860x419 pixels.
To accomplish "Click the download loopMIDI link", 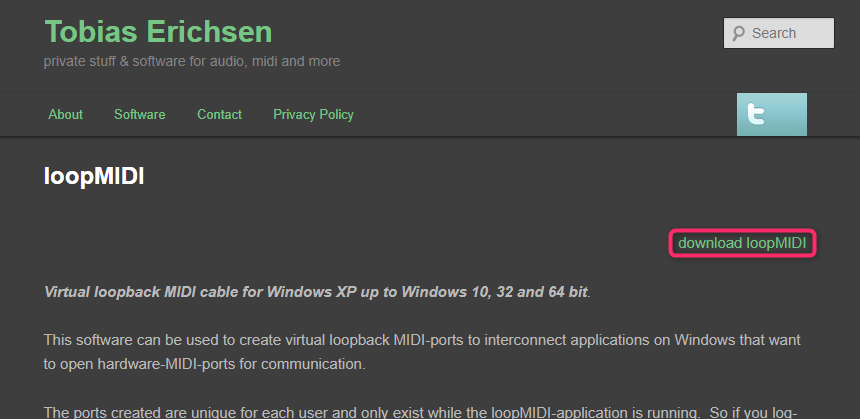I will pos(742,243).
